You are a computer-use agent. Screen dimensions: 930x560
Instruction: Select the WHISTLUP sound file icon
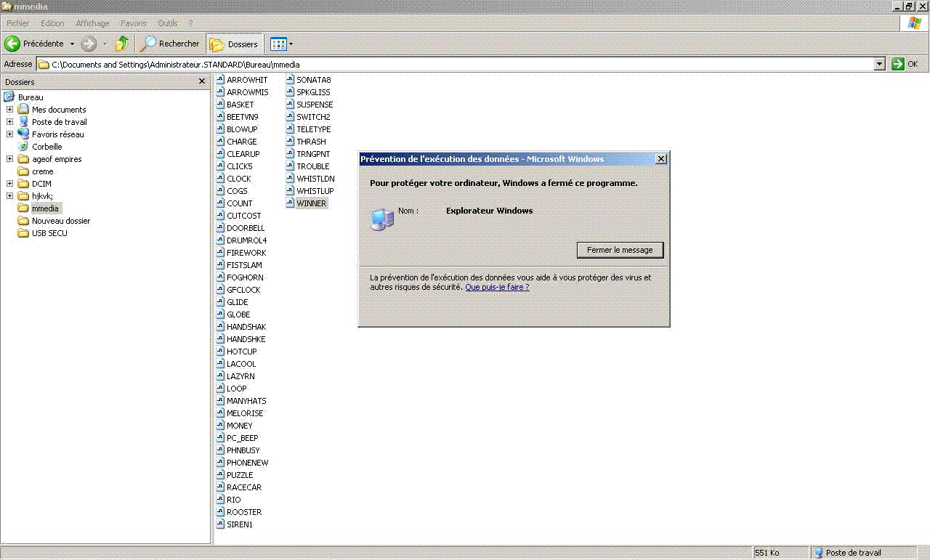pos(290,191)
